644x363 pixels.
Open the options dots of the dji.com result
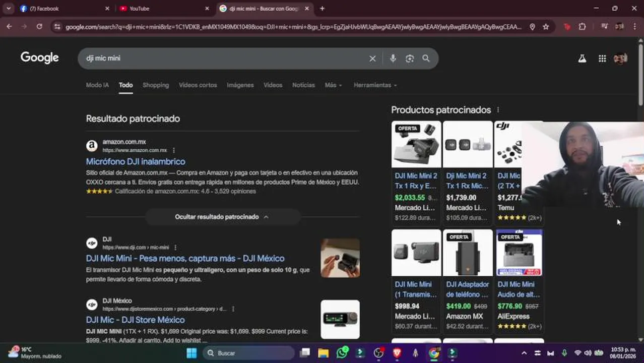[175, 248]
